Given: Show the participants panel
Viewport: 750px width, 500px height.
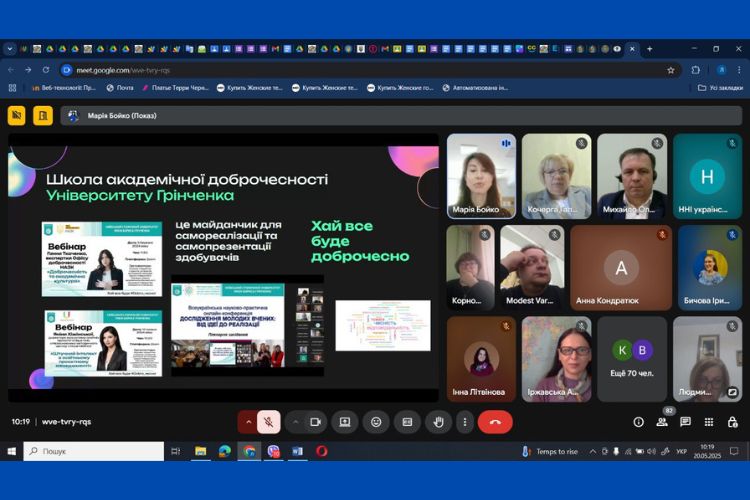Looking at the screenshot, I should (x=662, y=422).
